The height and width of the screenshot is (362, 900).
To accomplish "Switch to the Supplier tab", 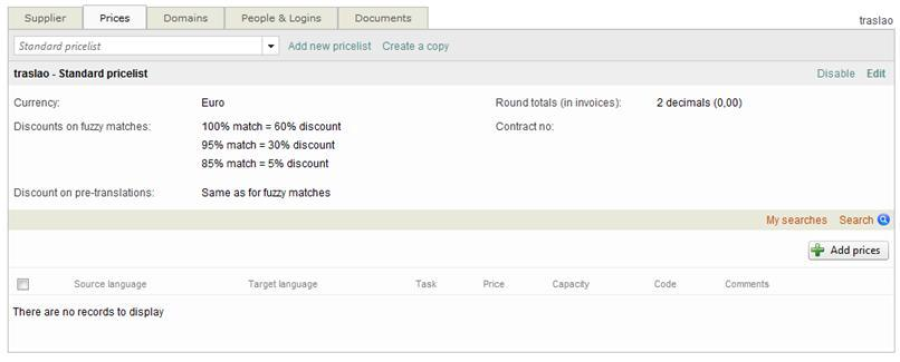I will pyautogui.click(x=45, y=18).
